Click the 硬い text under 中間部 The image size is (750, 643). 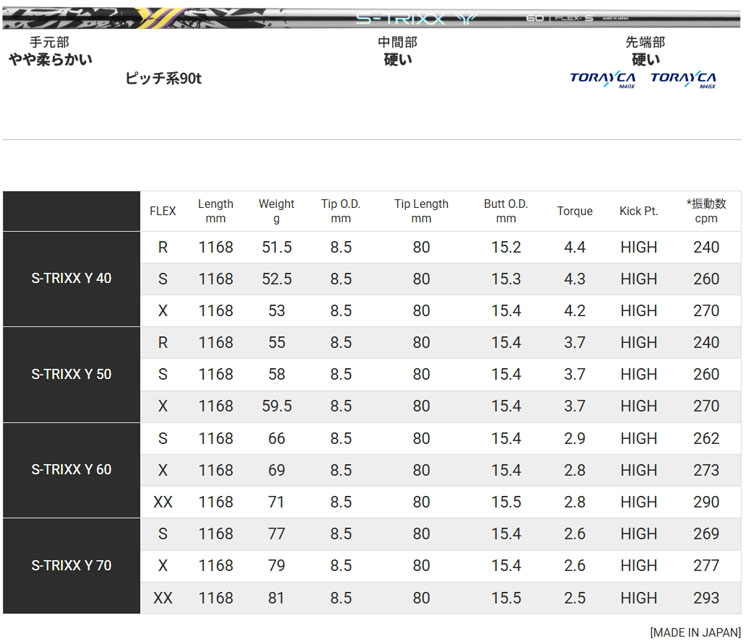point(397,60)
